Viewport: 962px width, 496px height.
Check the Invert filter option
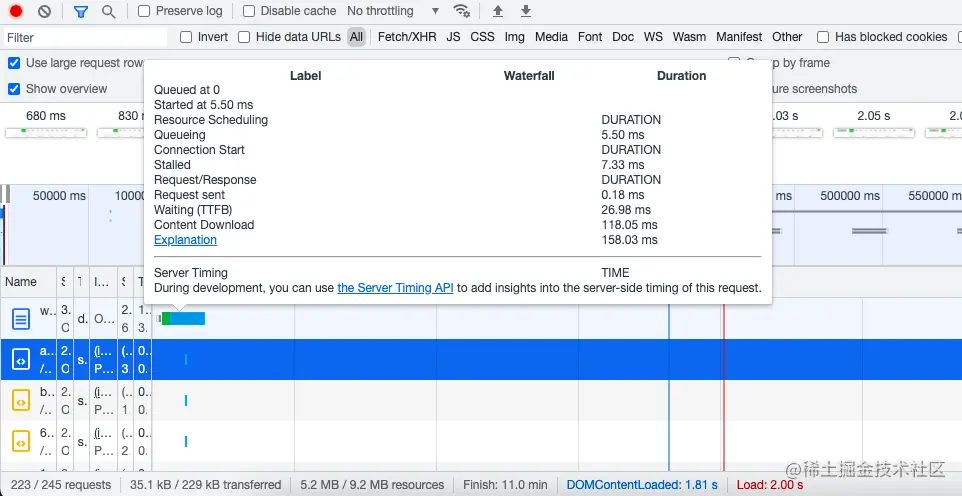[186, 37]
